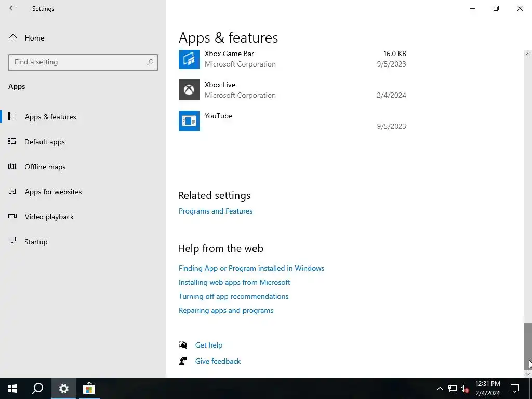The height and width of the screenshot is (399, 532).
Task: Click the Related settings heading
Action: [x=214, y=195]
